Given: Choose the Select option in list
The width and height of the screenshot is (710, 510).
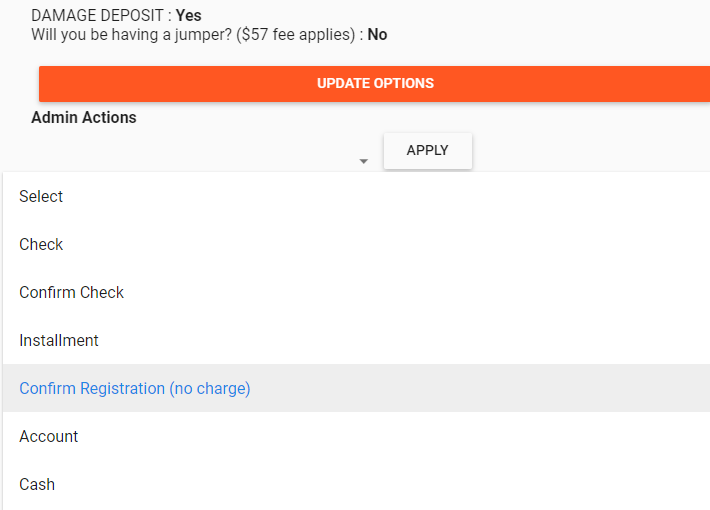Looking at the screenshot, I should (x=356, y=196).
